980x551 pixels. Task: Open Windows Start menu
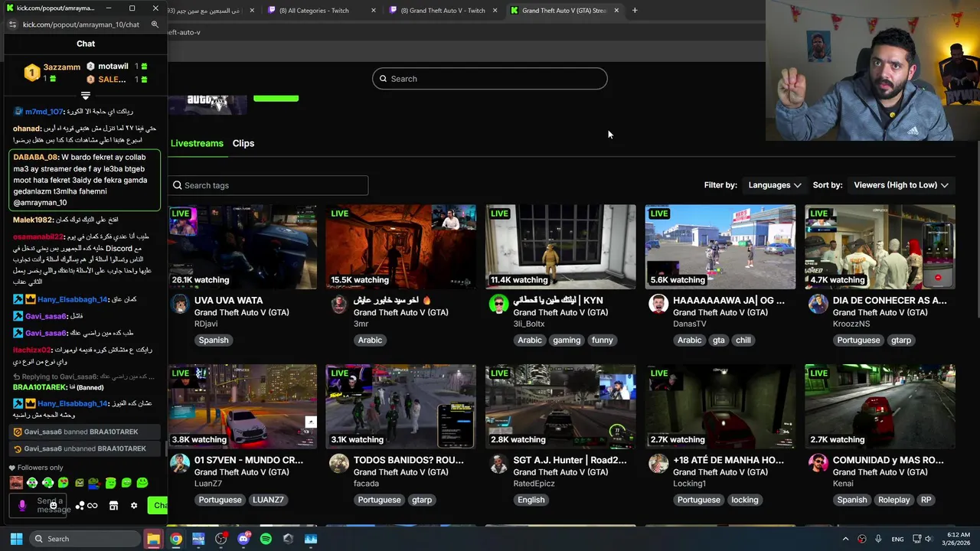pos(16,539)
